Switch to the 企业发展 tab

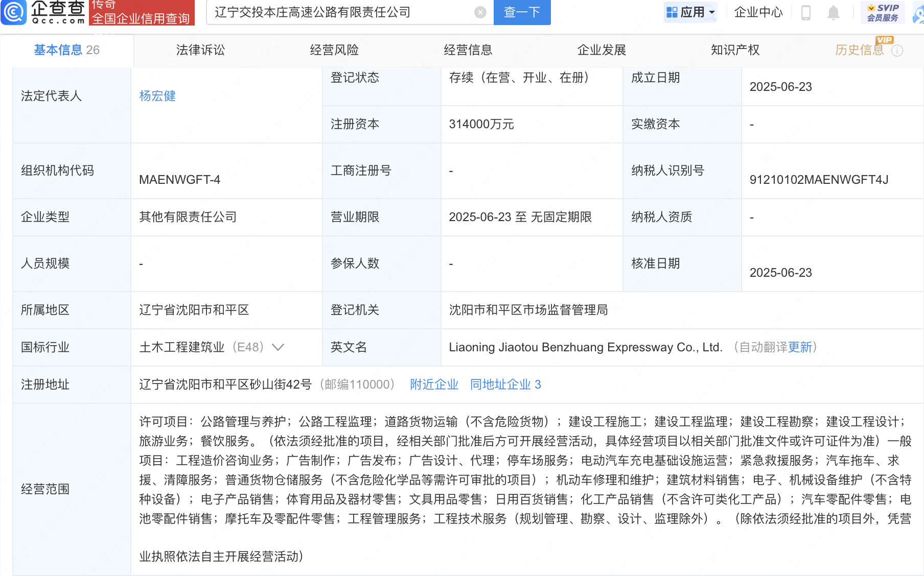(602, 50)
